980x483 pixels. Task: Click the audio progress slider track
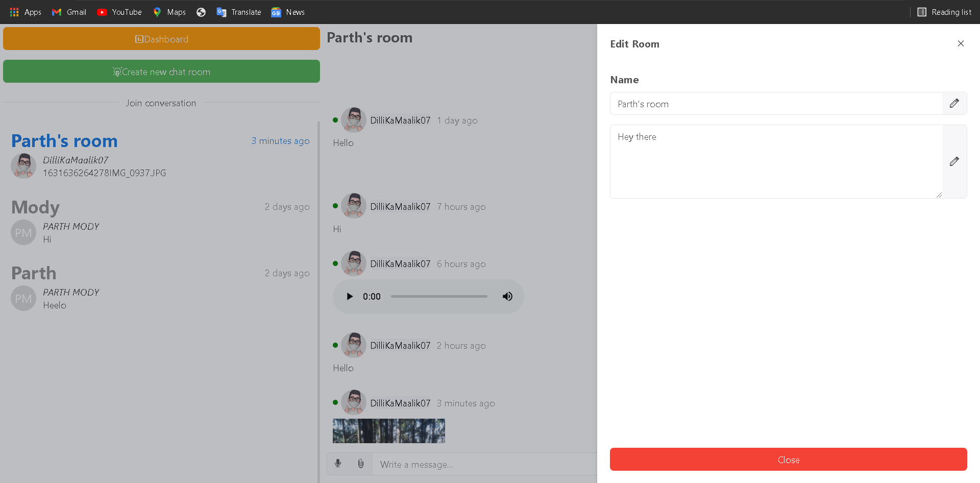pyautogui.click(x=439, y=297)
